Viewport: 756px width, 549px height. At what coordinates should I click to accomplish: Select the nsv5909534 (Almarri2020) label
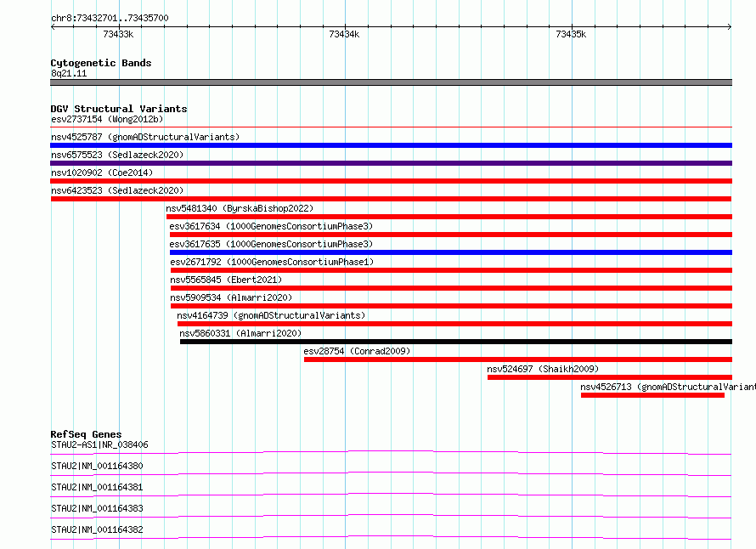[231, 297]
